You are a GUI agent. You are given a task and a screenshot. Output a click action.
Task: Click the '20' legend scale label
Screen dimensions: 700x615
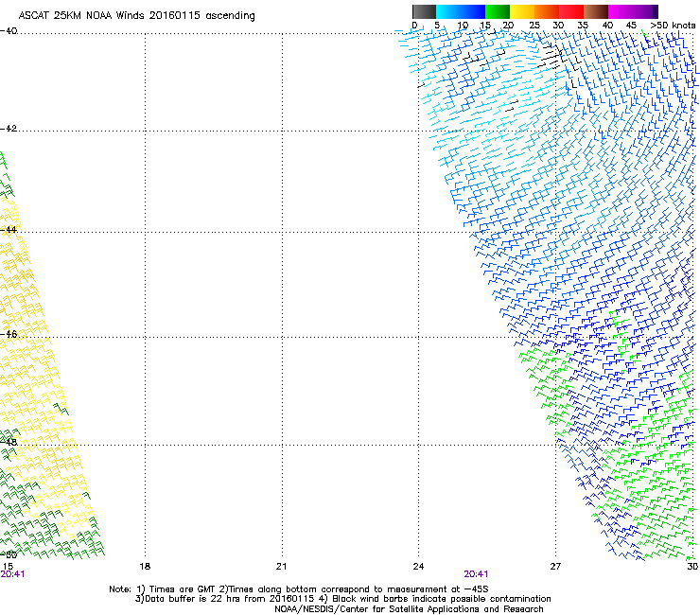[508, 26]
